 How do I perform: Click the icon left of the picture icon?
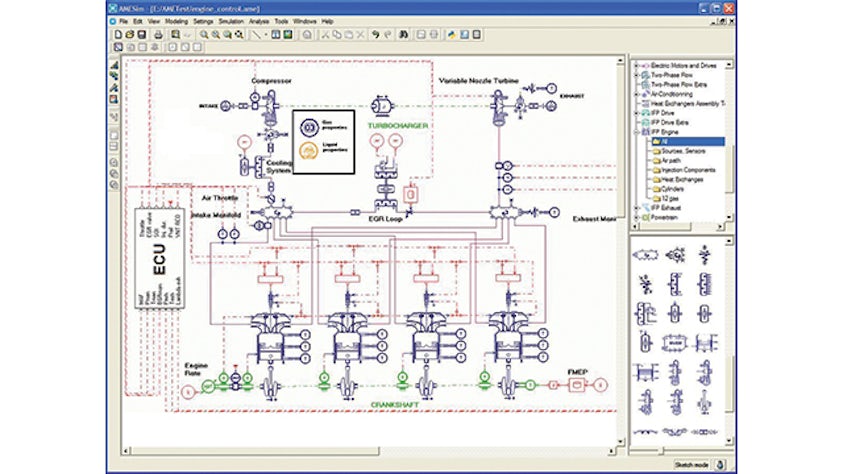(276, 34)
